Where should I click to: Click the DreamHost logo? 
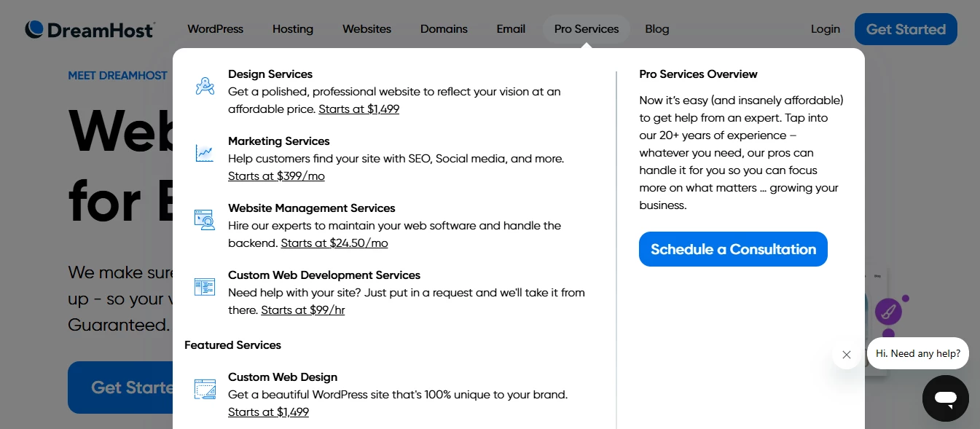pos(90,29)
